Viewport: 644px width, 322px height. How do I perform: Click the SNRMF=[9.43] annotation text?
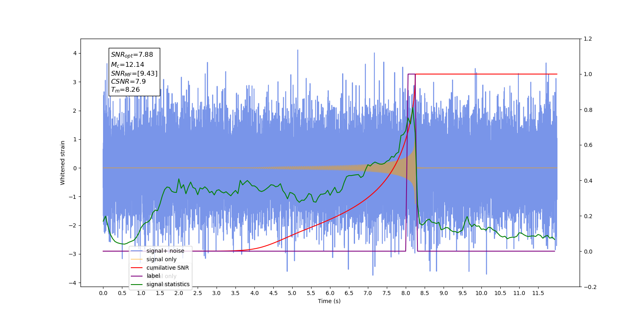point(134,73)
